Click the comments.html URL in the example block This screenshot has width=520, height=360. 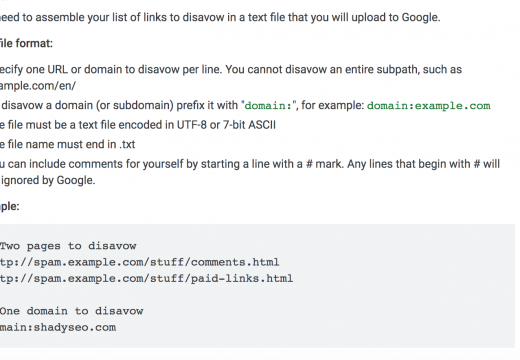coord(139,262)
